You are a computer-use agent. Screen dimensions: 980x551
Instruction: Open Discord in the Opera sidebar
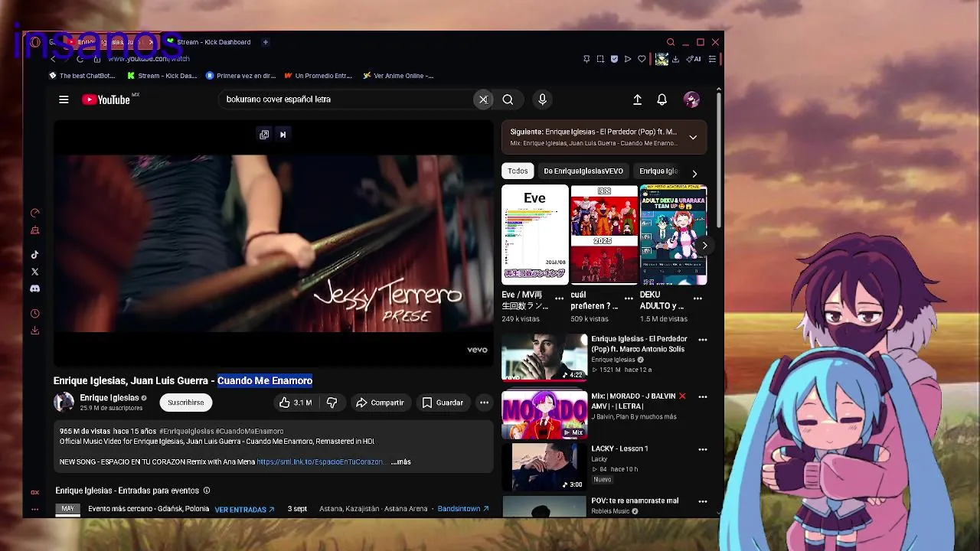pos(34,289)
